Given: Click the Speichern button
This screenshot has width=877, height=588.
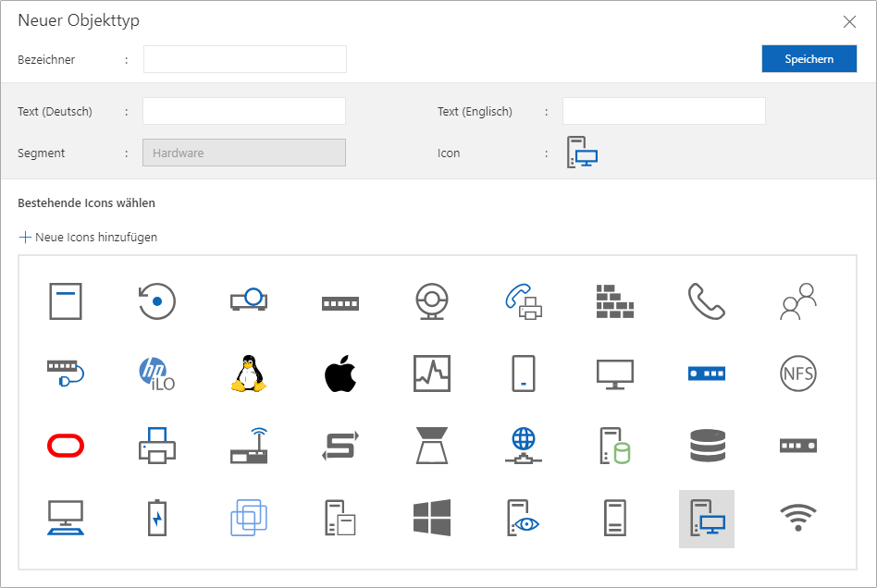Looking at the screenshot, I should (809, 58).
